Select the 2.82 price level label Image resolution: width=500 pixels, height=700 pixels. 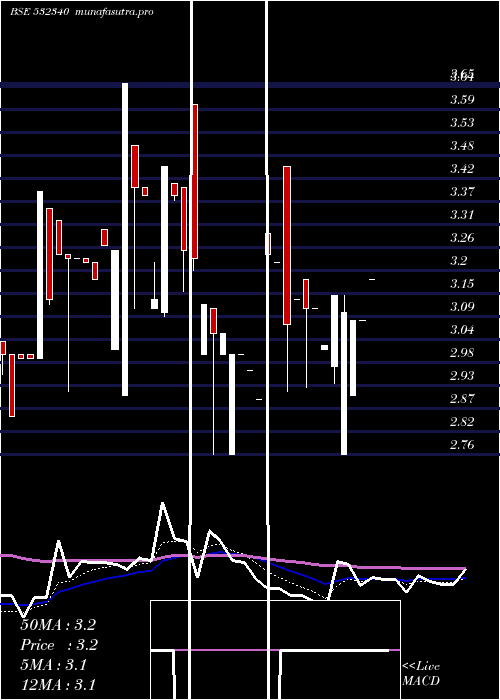tap(462, 422)
